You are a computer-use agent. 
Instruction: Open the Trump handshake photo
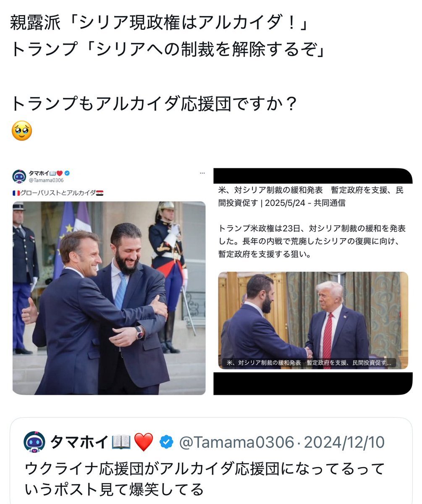[x=313, y=320]
